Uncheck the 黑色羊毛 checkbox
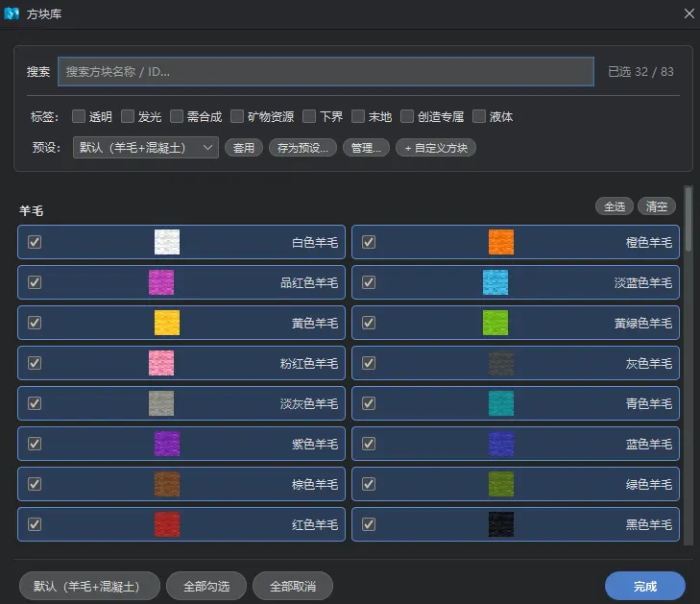 tap(369, 524)
